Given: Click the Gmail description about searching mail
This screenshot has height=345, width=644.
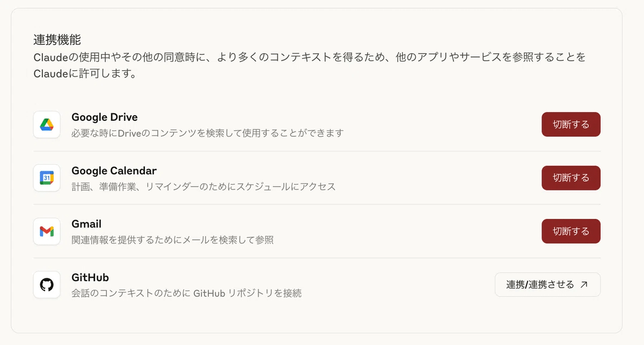Looking at the screenshot, I should tap(172, 240).
